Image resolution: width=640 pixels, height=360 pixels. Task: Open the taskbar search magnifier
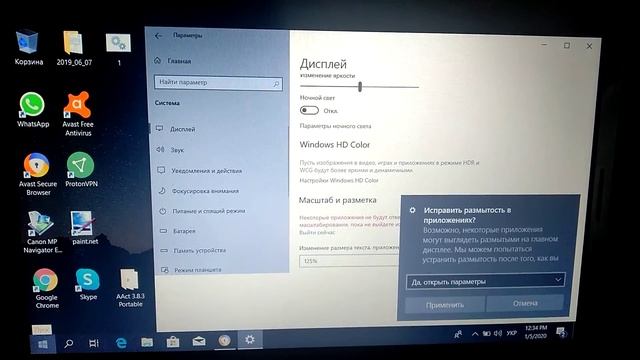[69, 343]
